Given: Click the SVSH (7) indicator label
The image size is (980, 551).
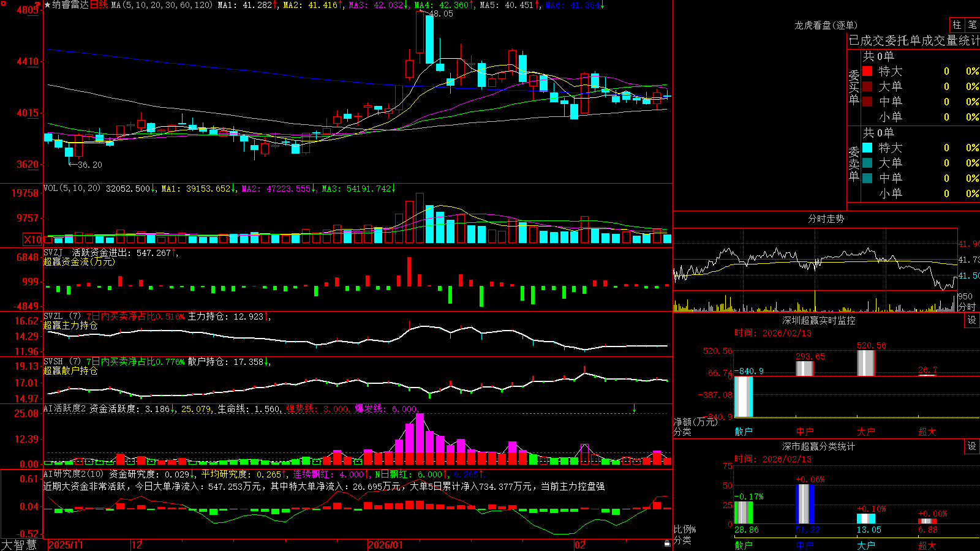Looking at the screenshot, I should [x=62, y=362].
